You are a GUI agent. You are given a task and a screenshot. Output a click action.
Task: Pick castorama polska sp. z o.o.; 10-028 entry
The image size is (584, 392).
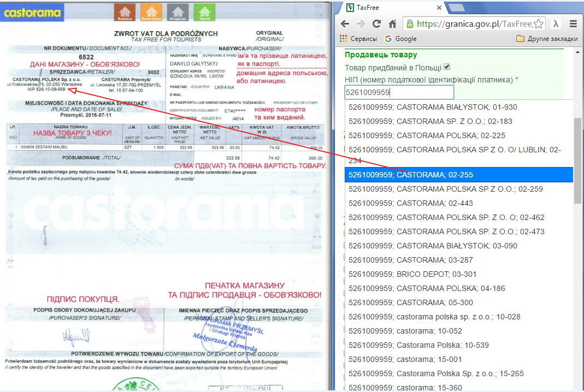coord(459,317)
